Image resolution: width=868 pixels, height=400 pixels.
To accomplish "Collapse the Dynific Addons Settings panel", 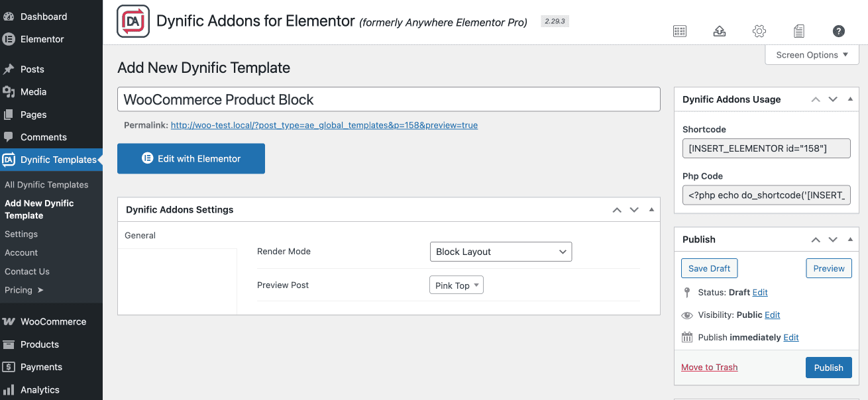I will 651,210.
